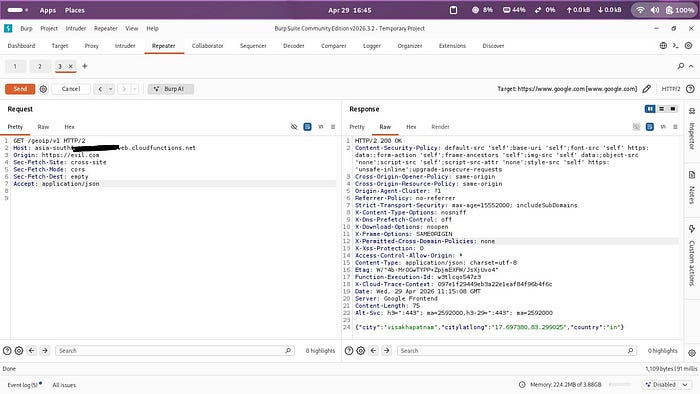Image resolution: width=700 pixels, height=394 pixels.
Task: Go to next Request search match
Action: pyautogui.click(x=45, y=351)
